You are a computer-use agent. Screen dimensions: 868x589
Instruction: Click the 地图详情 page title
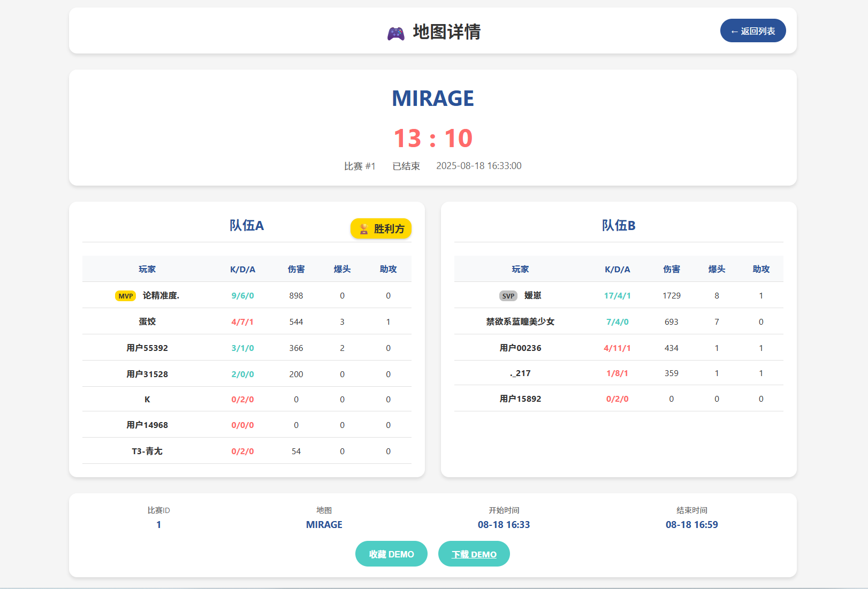pyautogui.click(x=447, y=32)
